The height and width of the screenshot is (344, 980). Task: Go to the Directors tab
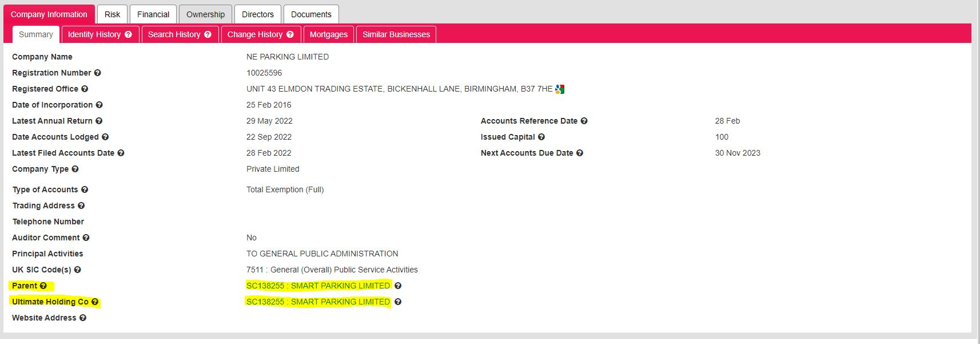pyautogui.click(x=258, y=14)
